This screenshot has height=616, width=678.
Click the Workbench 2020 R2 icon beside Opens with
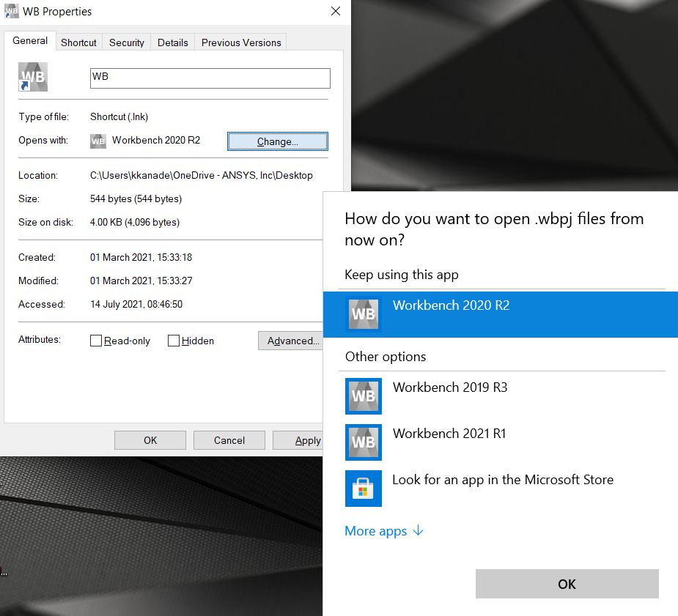[98, 141]
